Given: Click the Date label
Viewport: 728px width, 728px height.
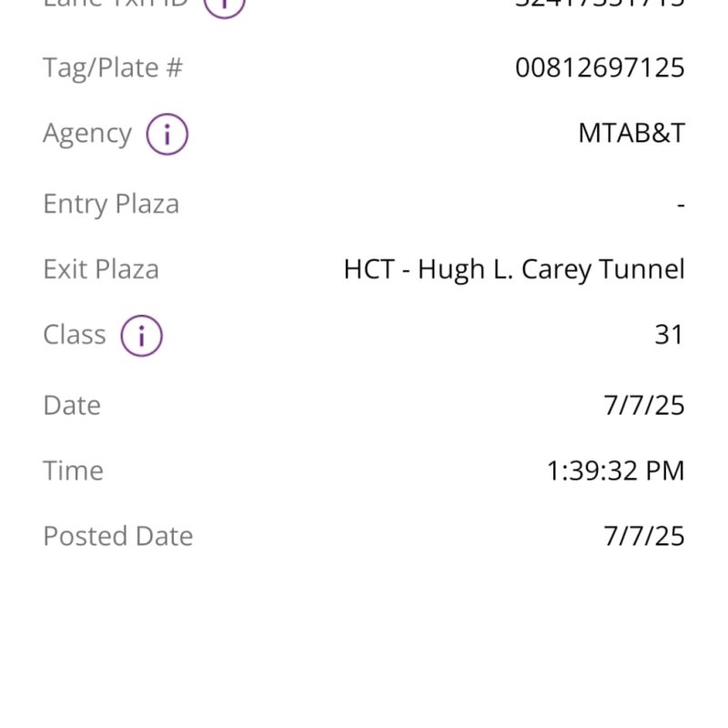Looking at the screenshot, I should click(72, 405).
